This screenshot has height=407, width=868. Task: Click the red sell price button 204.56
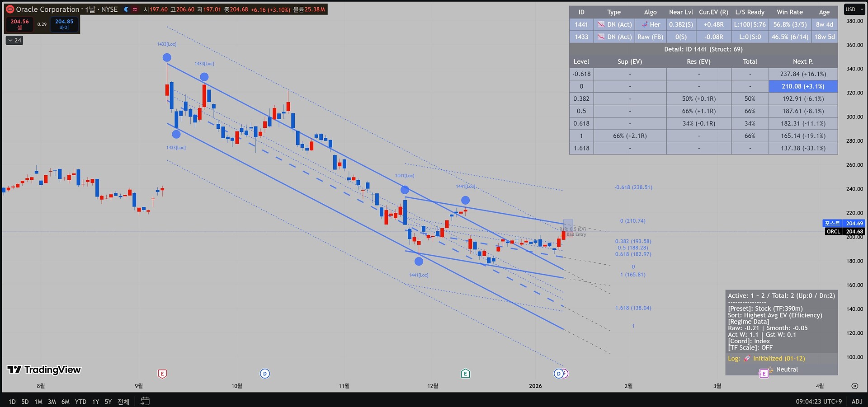point(19,24)
